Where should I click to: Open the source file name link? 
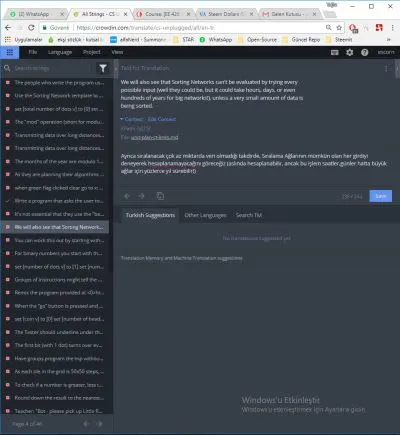pyautogui.click(x=154, y=137)
